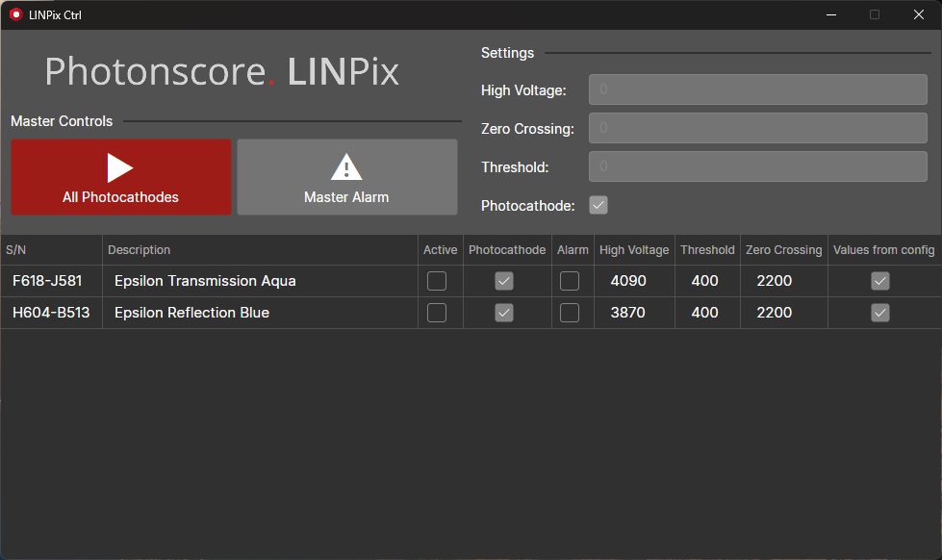This screenshot has width=942, height=560.
Task: Select the Epsilon Transmission Aqua description
Action: [x=205, y=281]
